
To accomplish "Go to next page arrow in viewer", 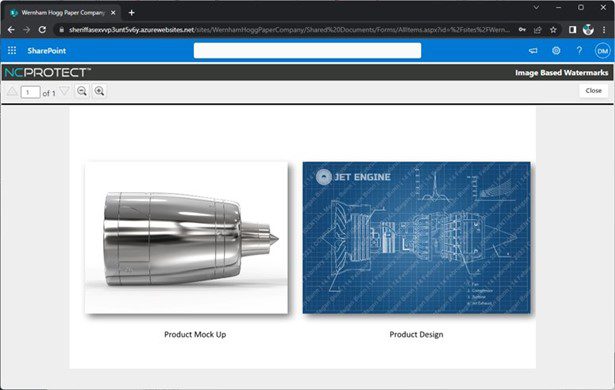I will pos(64,91).
